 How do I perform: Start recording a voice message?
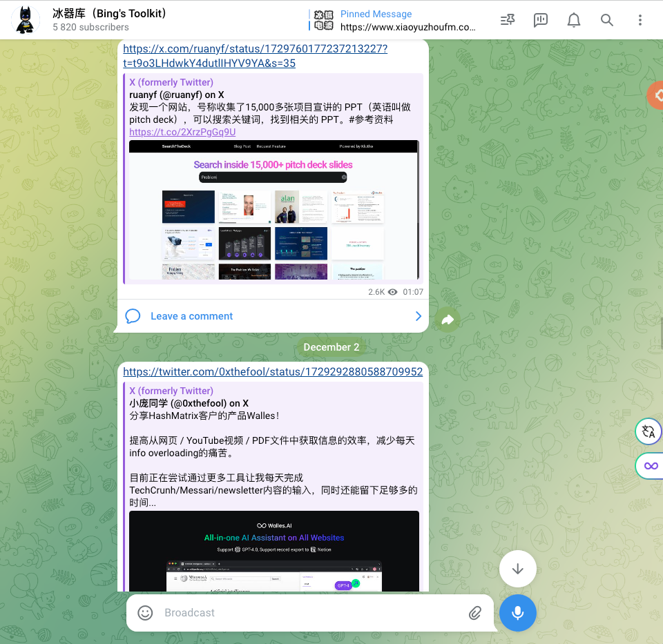click(517, 612)
